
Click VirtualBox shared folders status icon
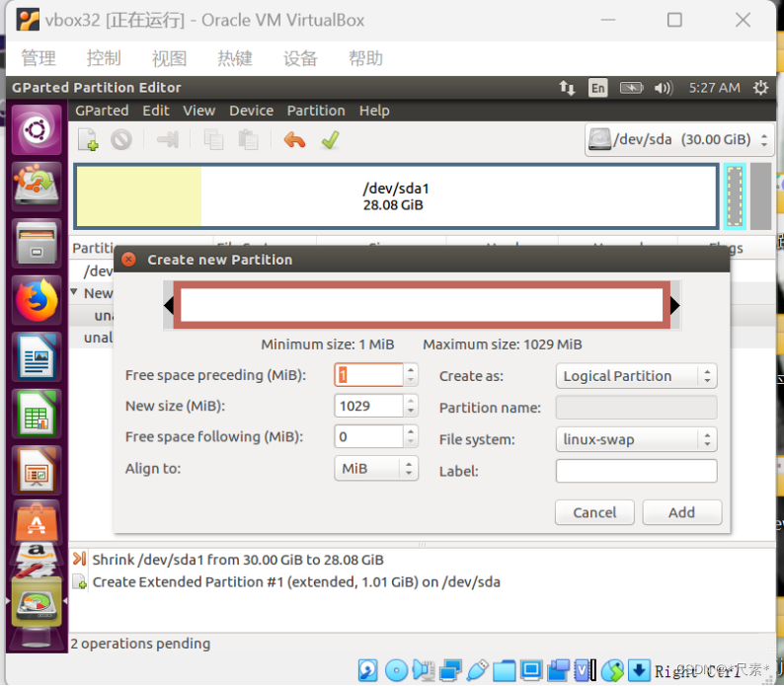pyautogui.click(x=504, y=670)
